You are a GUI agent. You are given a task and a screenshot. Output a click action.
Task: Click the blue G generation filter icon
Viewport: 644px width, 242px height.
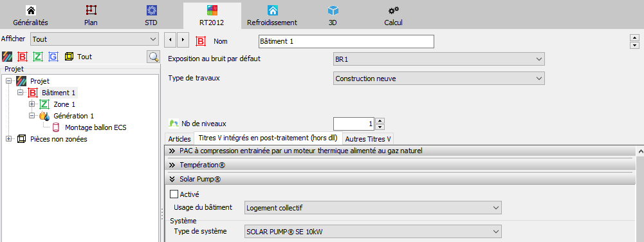53,57
